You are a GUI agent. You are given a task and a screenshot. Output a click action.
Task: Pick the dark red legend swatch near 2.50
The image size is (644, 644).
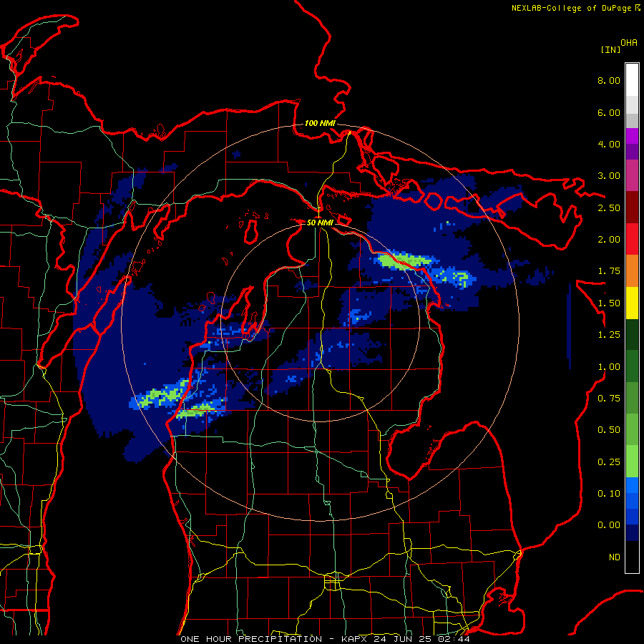(x=632, y=208)
